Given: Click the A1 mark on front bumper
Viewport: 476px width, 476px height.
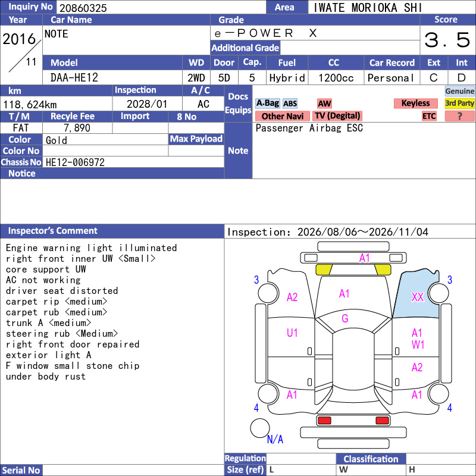Looking at the screenshot, I should (364, 258).
